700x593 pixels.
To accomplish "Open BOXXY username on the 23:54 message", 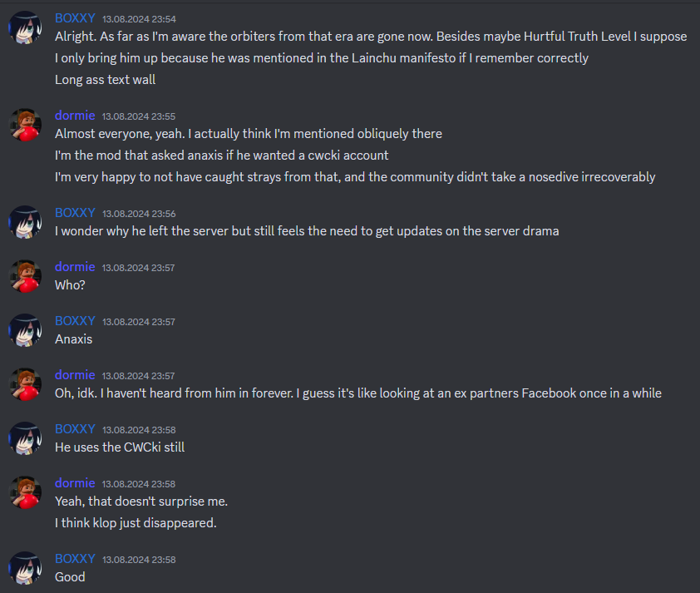I will pyautogui.click(x=75, y=18).
